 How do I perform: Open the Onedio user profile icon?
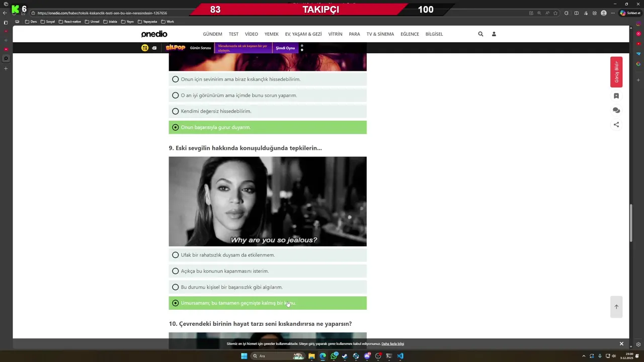(x=494, y=34)
